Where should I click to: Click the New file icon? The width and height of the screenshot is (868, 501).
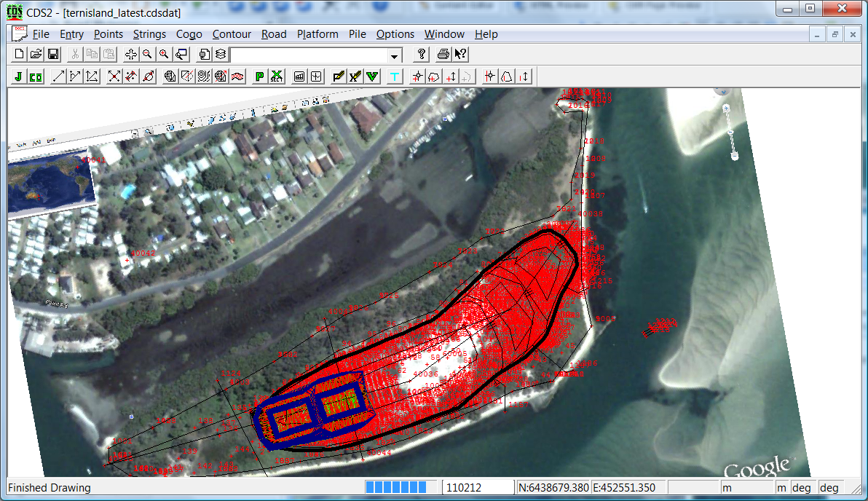[20, 55]
